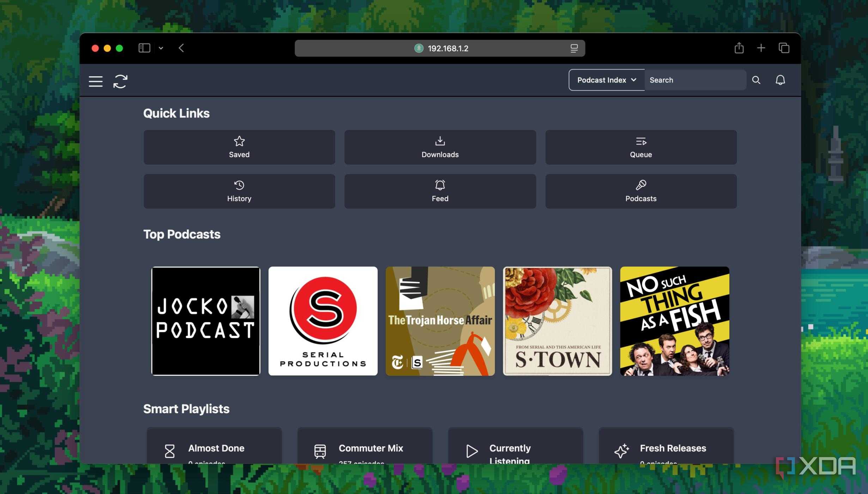The image size is (868, 494).
Task: Open the hamburger navigation menu
Action: tap(96, 81)
